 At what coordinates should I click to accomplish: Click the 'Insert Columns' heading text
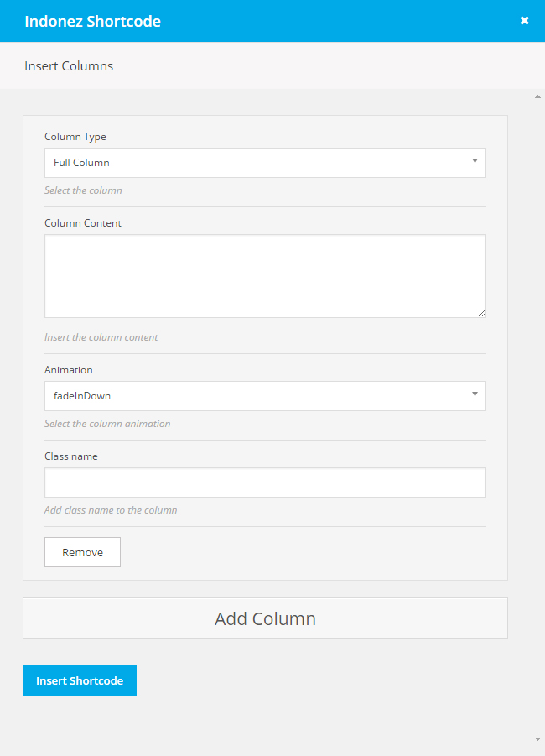[69, 66]
